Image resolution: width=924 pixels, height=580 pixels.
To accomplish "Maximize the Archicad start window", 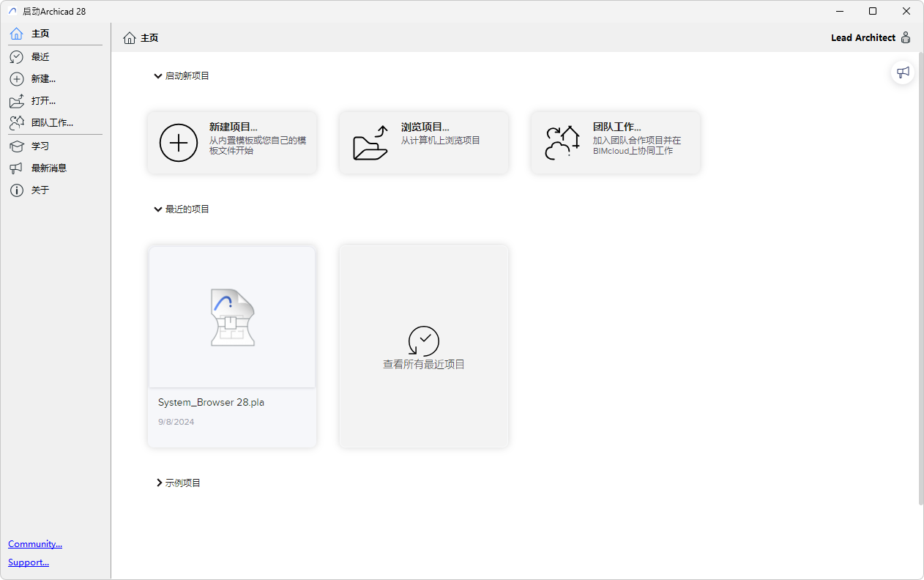I will point(873,11).
